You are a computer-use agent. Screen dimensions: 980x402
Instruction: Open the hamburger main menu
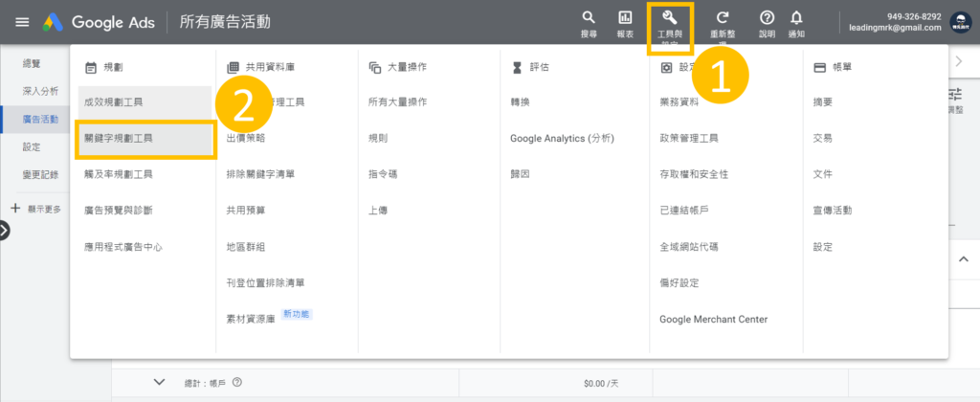22,22
